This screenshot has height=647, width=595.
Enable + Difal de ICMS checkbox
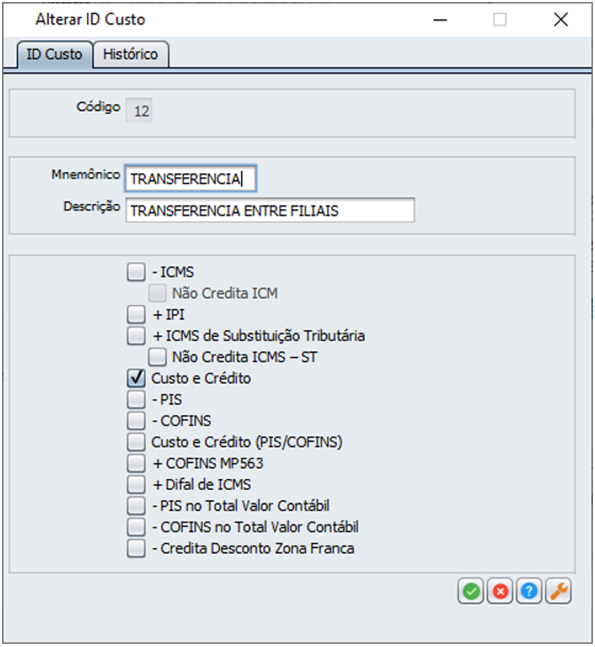pyautogui.click(x=136, y=484)
